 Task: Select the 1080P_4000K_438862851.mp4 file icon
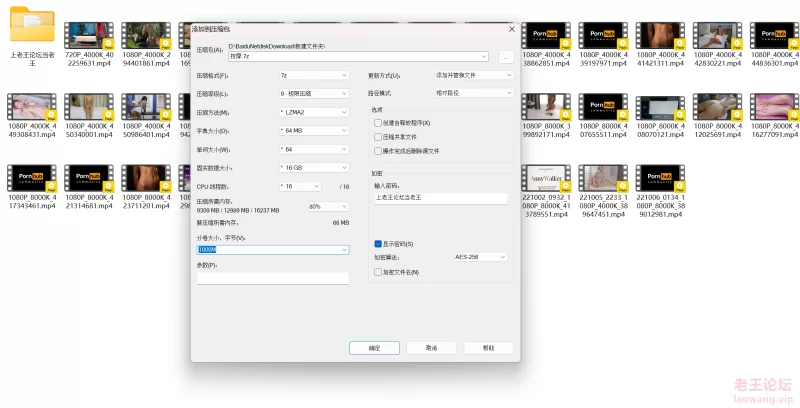(546, 35)
